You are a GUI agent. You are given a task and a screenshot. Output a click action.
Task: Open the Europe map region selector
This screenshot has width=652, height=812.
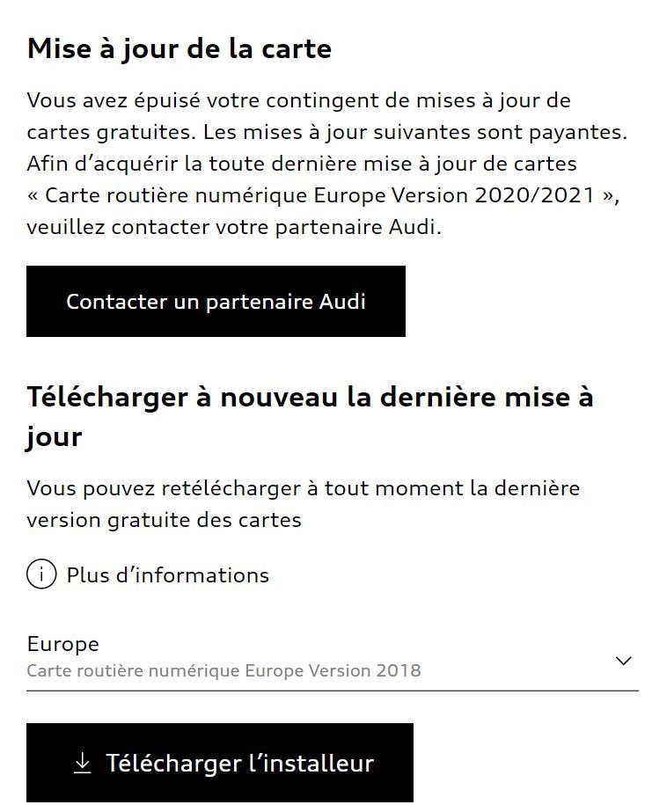coord(332,656)
